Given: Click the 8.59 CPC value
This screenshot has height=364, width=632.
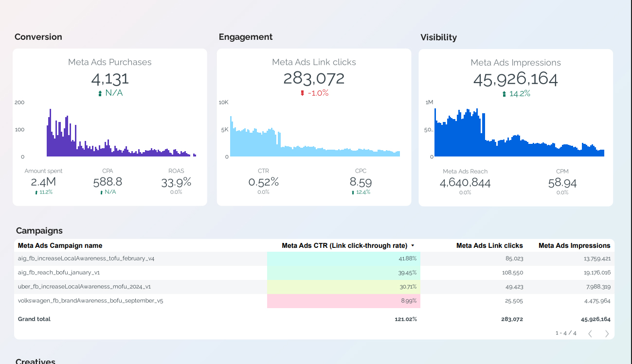Looking at the screenshot, I should pos(361,182).
